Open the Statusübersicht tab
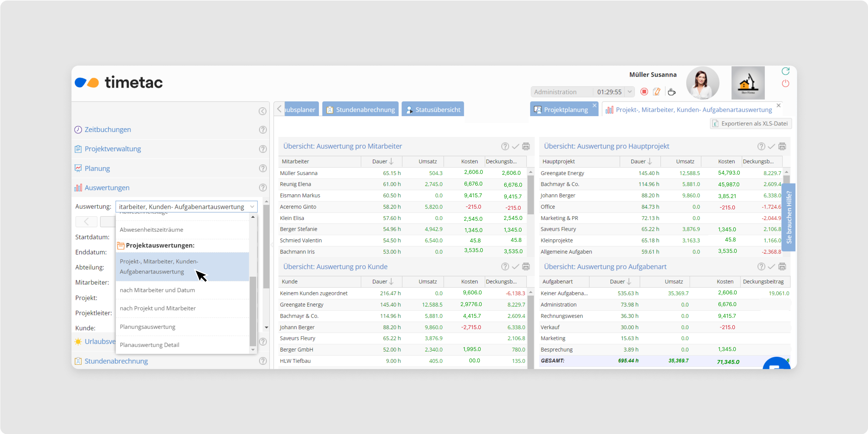 (433, 110)
